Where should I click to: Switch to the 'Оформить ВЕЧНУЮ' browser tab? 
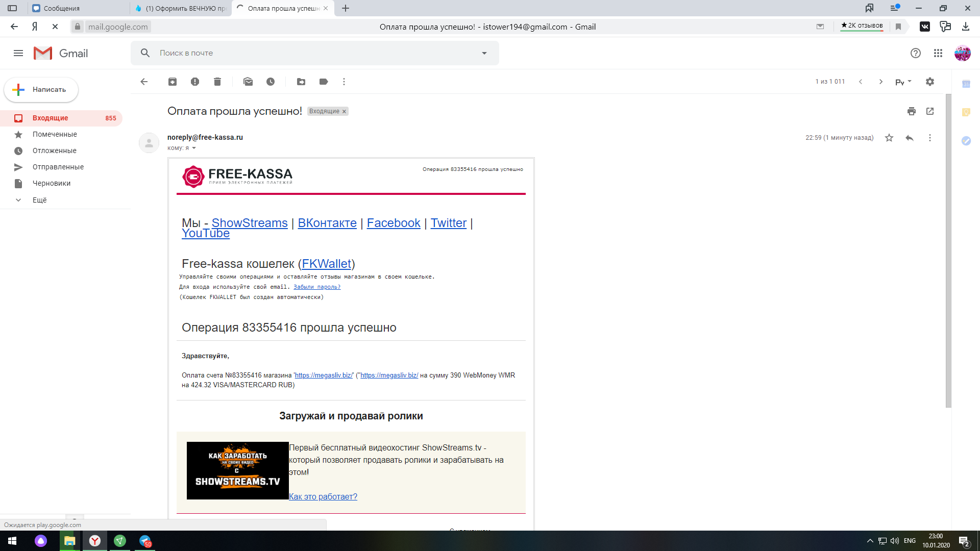click(181, 8)
